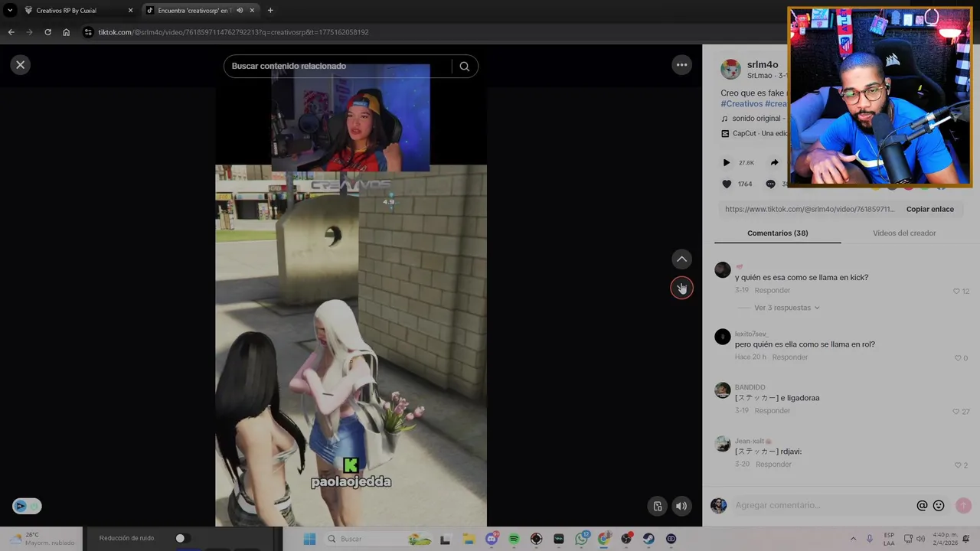Open WhatsApp from taskbar
This screenshot has width=980, height=551.
581,539
